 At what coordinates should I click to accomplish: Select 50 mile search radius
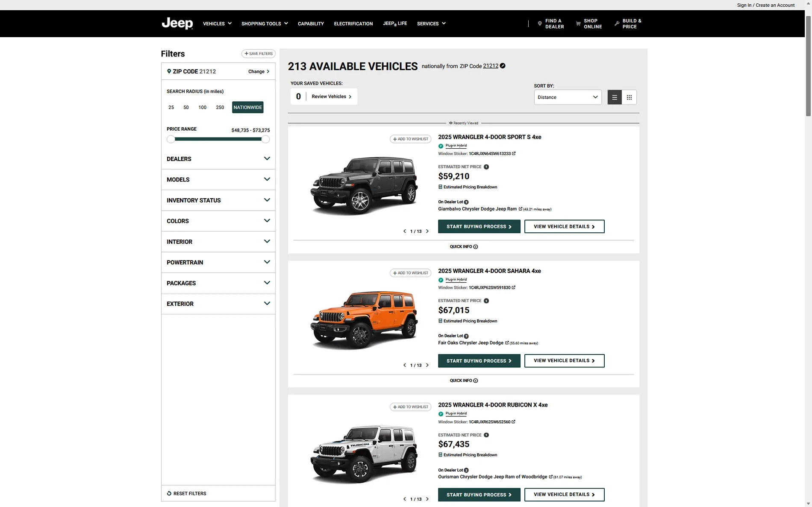coord(186,107)
